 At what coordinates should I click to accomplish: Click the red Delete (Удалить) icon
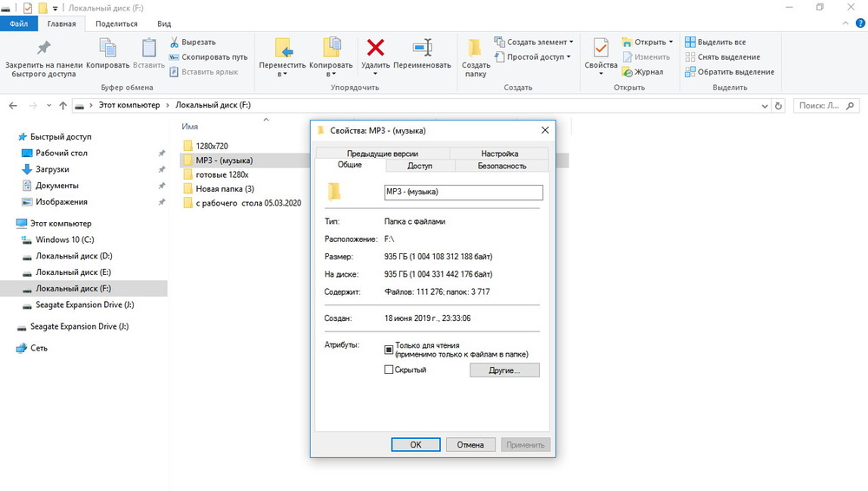(375, 49)
